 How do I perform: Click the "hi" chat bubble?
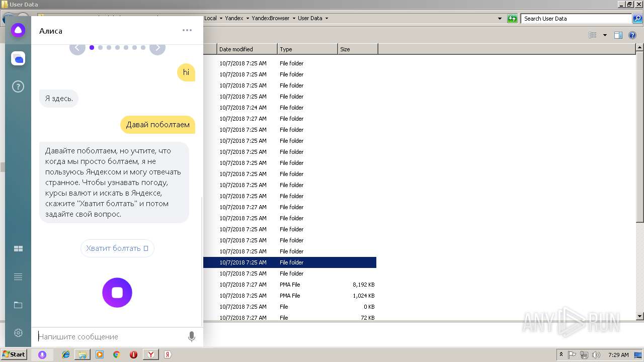[x=186, y=72]
